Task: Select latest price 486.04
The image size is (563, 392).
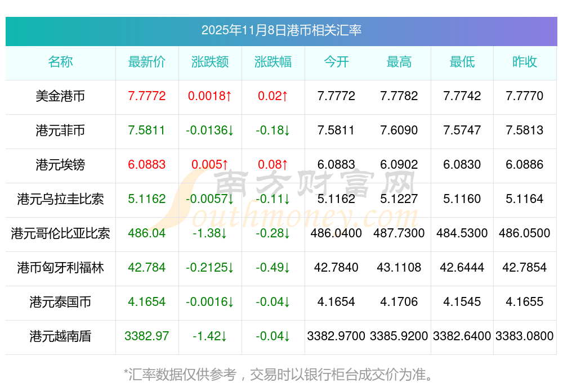Action: [147, 233]
